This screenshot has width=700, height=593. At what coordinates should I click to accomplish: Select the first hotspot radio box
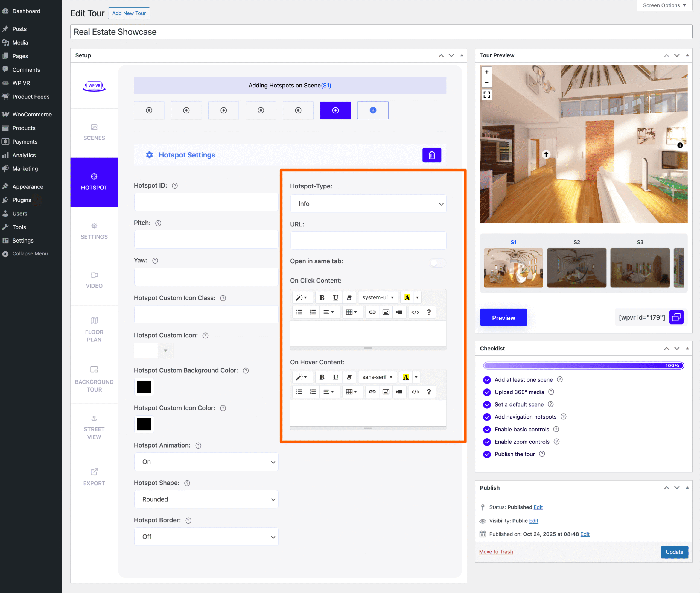pos(149,110)
